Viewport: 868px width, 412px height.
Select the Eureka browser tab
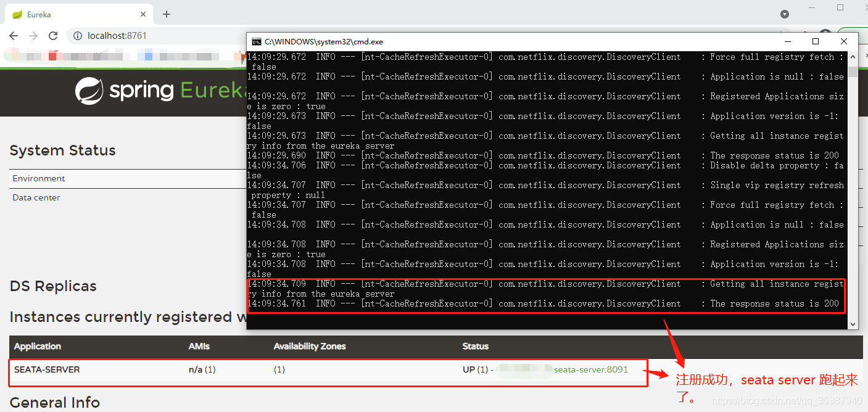click(79, 14)
